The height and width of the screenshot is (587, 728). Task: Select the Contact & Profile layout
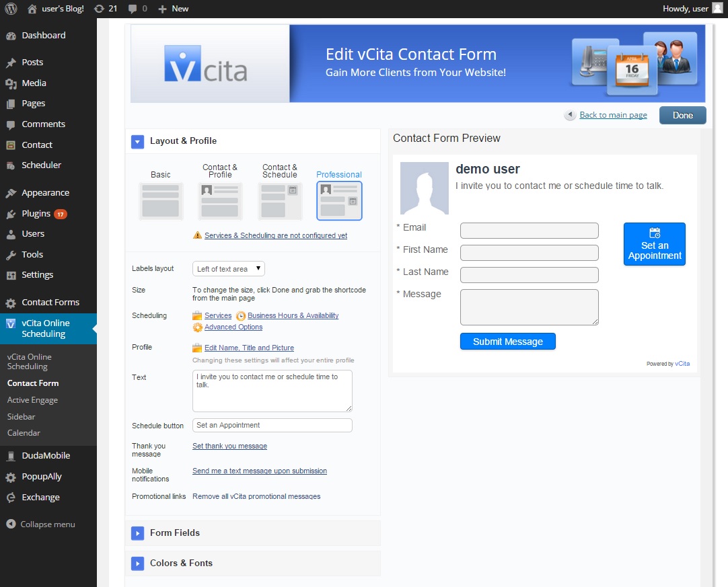pyautogui.click(x=220, y=200)
